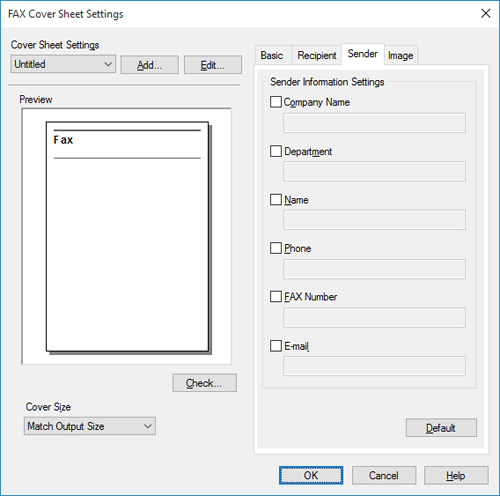Select the Sender tab
Screen dimensions: 500x496
click(363, 54)
